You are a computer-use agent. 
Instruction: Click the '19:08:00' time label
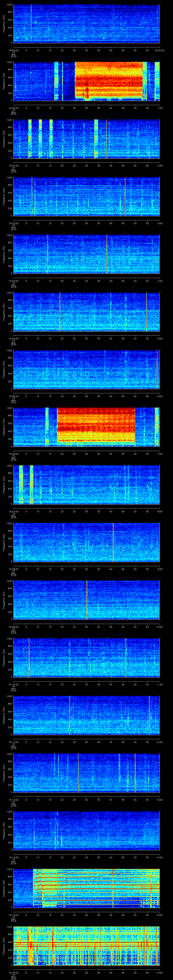point(13,569)
